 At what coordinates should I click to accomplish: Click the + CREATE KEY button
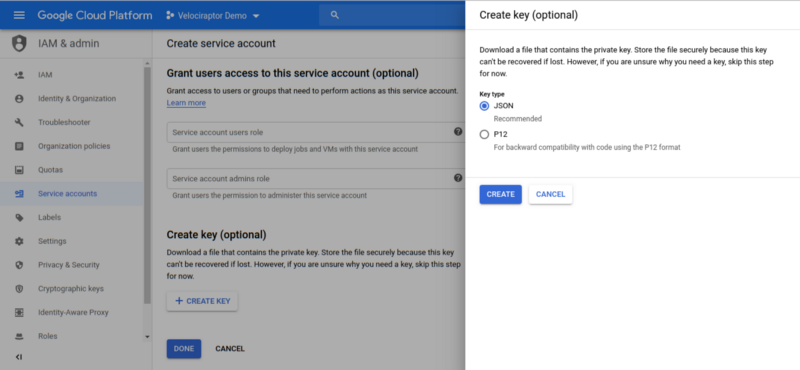202,301
